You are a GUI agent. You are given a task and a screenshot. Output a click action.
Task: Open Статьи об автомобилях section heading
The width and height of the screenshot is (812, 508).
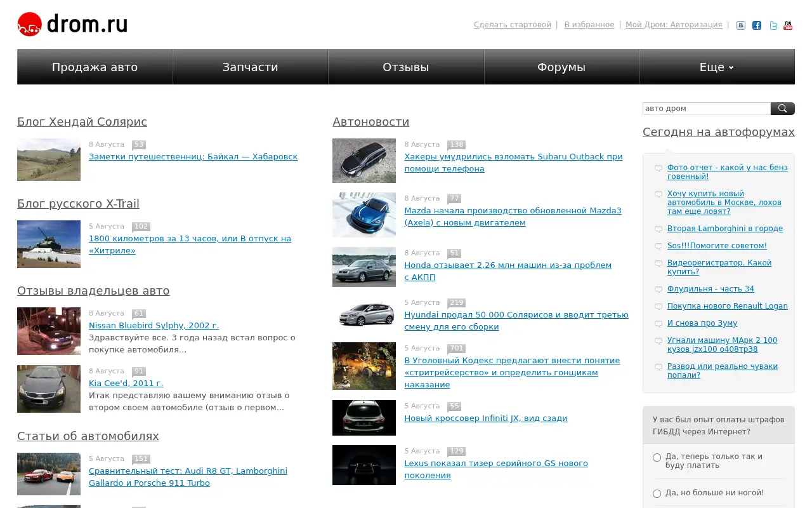(88, 436)
